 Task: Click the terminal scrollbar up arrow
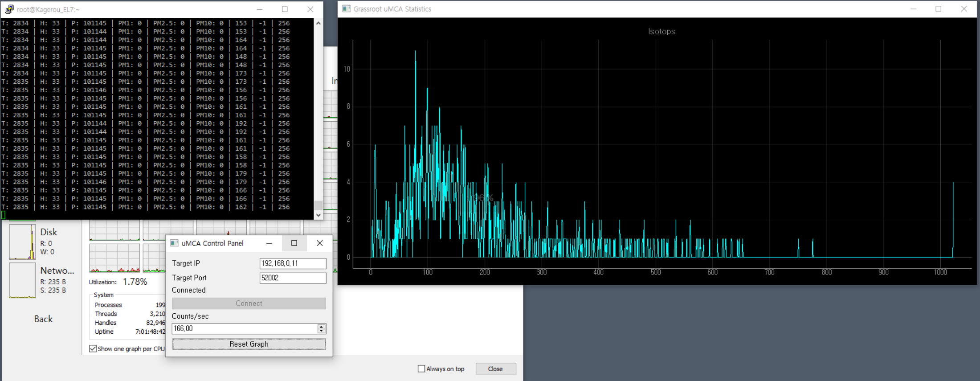(x=318, y=23)
